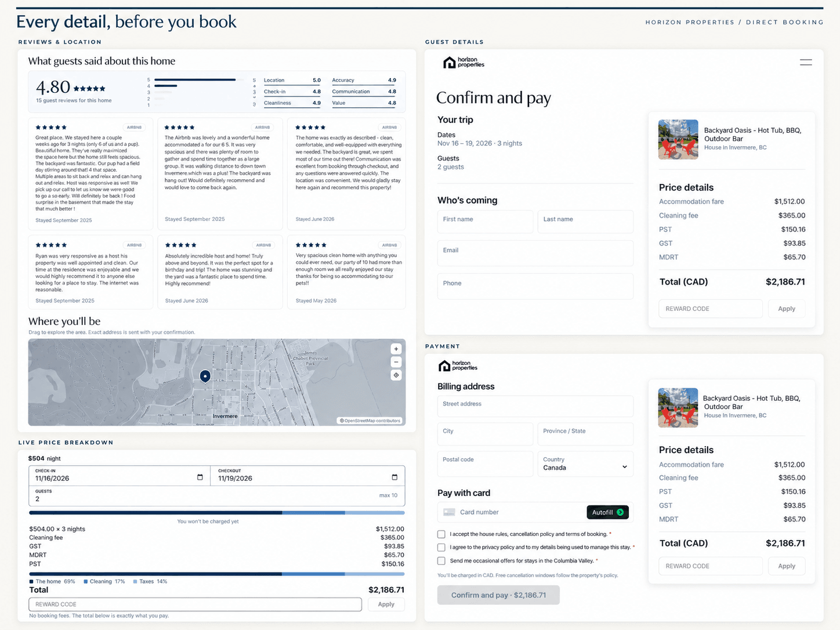Open the checkout date calendar icon
840x630 pixels.
point(394,477)
